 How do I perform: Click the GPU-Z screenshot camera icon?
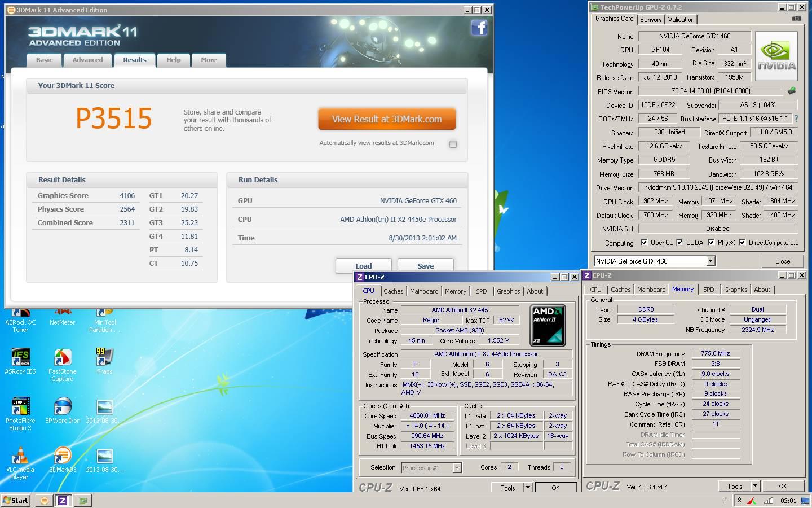point(796,19)
